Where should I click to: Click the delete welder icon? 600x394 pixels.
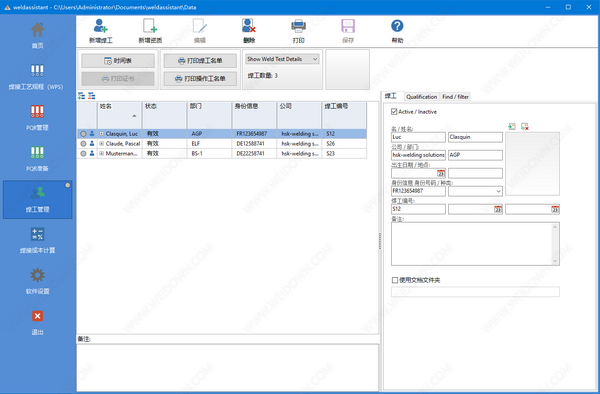tap(249, 26)
